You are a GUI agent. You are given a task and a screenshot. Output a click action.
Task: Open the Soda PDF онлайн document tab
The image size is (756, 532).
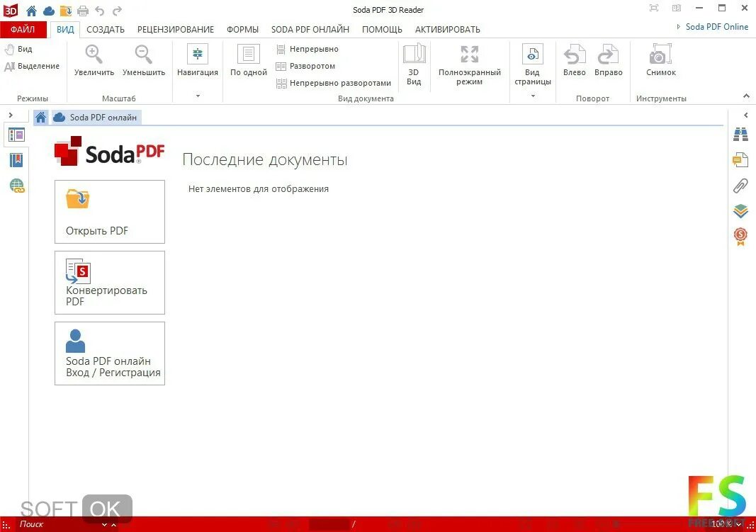(96, 117)
